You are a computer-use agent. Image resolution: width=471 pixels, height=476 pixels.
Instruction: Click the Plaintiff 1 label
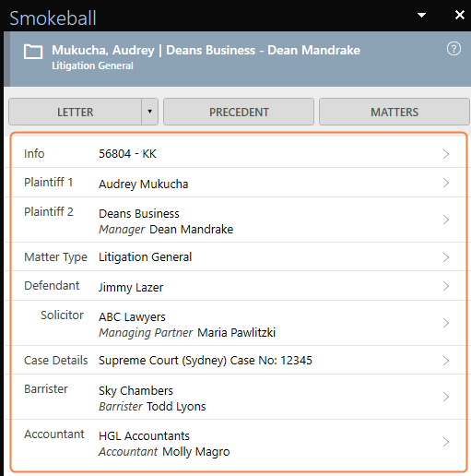[x=49, y=183]
